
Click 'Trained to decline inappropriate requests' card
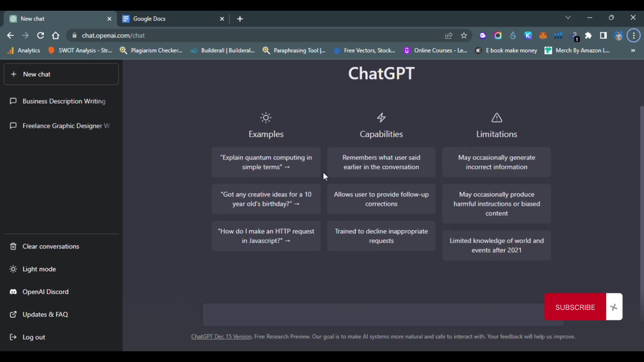[x=381, y=236]
